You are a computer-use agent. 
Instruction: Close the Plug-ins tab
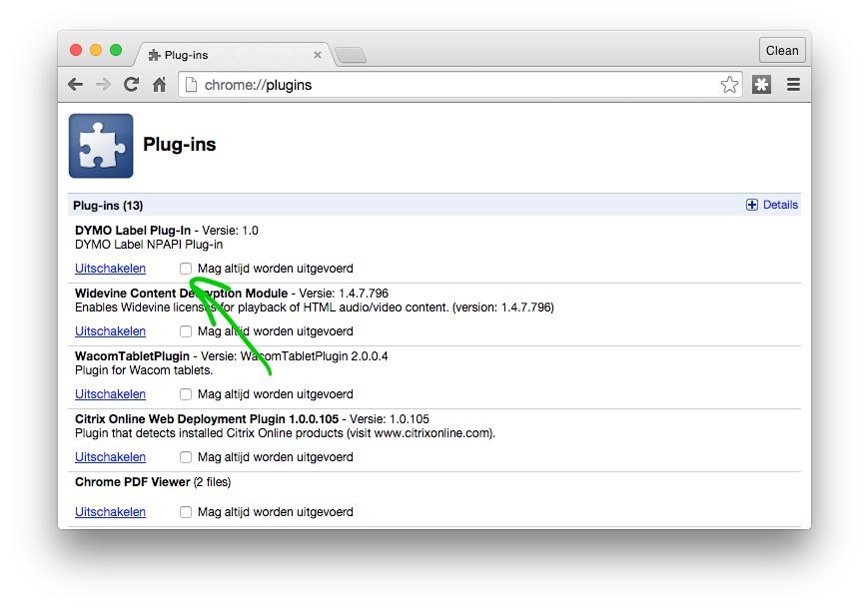click(x=318, y=55)
